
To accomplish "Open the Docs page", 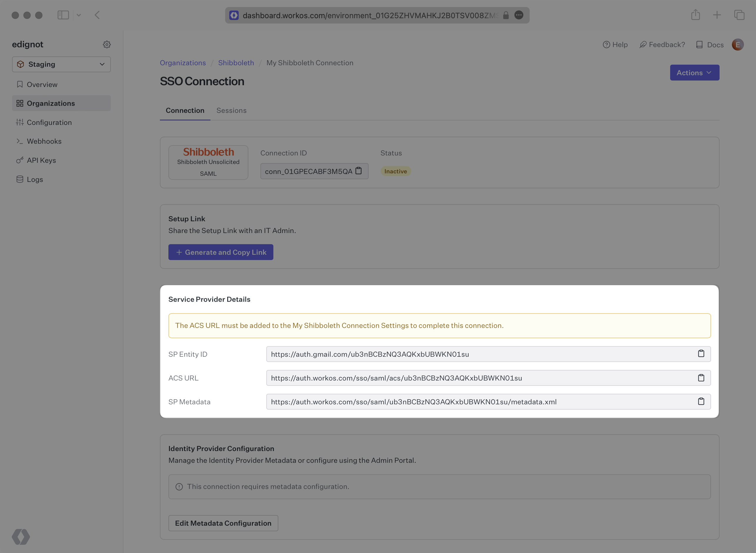I will [x=710, y=45].
